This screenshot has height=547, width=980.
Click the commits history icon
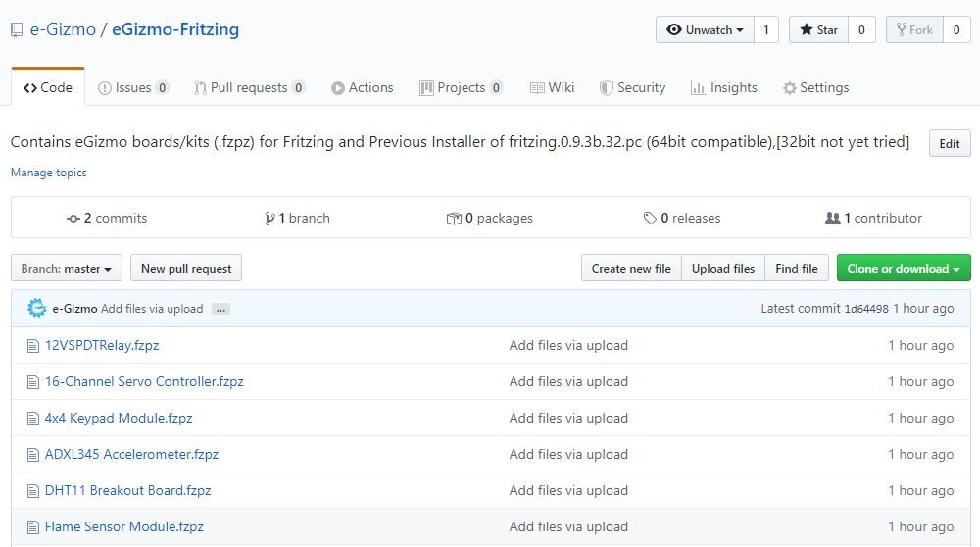(x=73, y=219)
